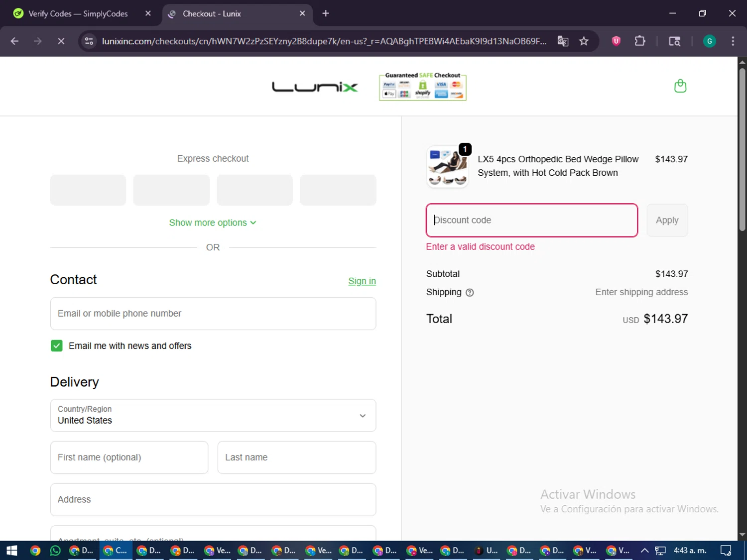Open the Extensions puzzle icon
This screenshot has width=747, height=560.
click(640, 41)
